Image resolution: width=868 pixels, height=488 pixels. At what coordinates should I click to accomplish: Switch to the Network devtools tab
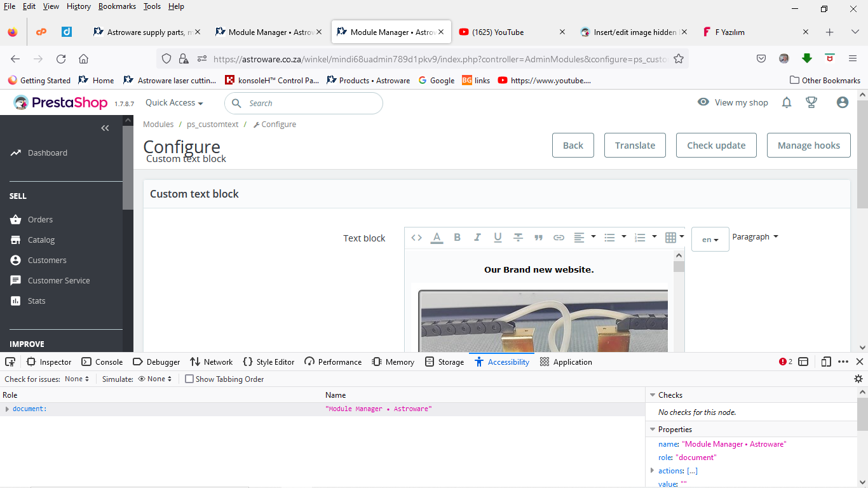pos(212,362)
